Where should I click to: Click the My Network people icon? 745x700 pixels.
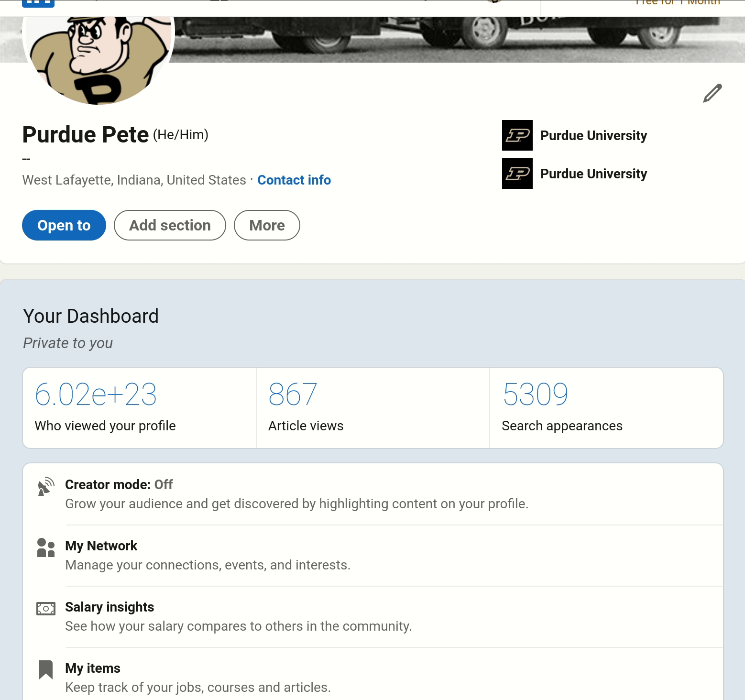coord(46,547)
